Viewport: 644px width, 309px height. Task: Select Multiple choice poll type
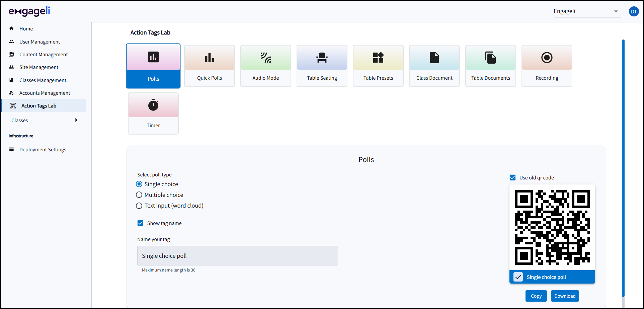(139, 195)
